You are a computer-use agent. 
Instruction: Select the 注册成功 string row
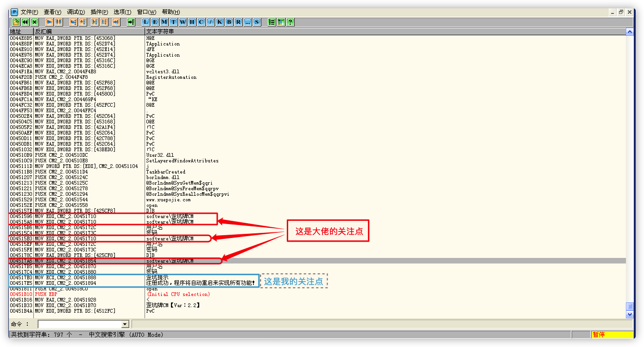click(200, 283)
